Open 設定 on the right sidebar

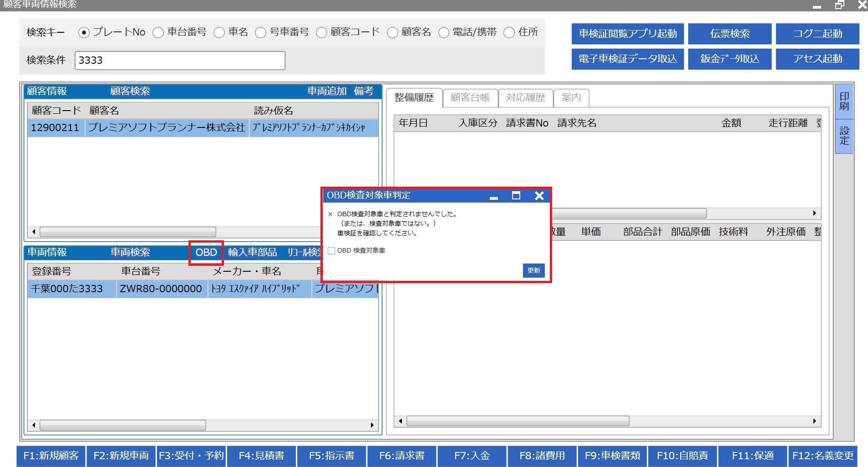click(x=844, y=136)
